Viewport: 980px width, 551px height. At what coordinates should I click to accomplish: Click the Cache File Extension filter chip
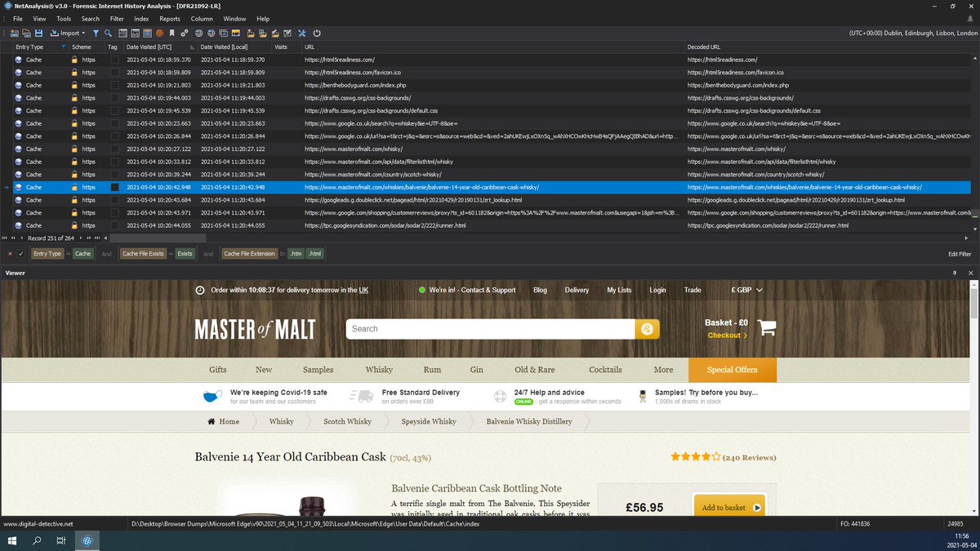click(x=250, y=254)
